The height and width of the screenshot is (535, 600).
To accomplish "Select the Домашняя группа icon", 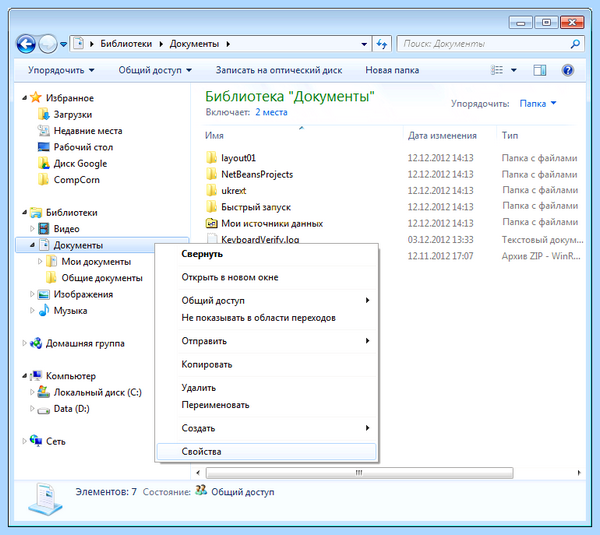I will tap(36, 343).
